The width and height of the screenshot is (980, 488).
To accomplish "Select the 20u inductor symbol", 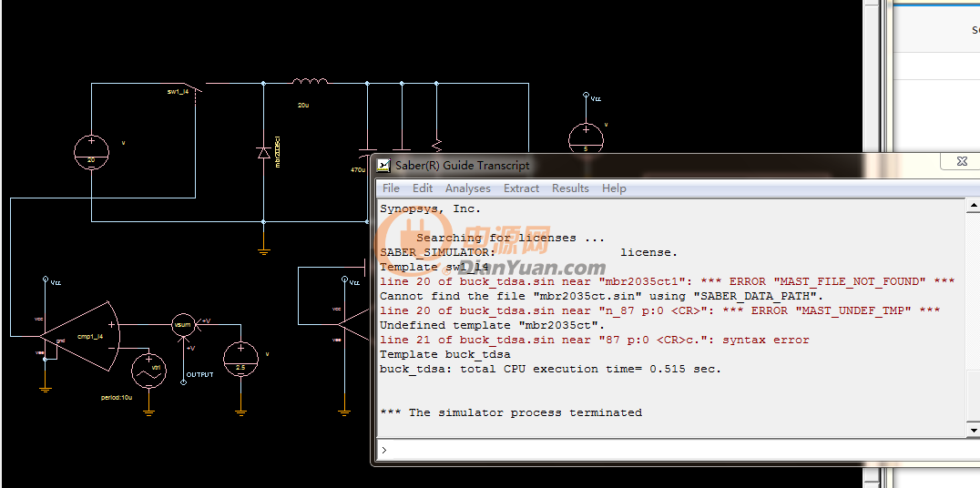I will click(310, 82).
